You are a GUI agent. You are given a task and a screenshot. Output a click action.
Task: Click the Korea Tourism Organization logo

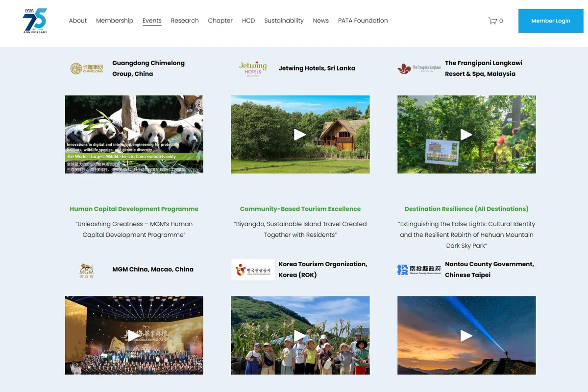click(x=253, y=270)
